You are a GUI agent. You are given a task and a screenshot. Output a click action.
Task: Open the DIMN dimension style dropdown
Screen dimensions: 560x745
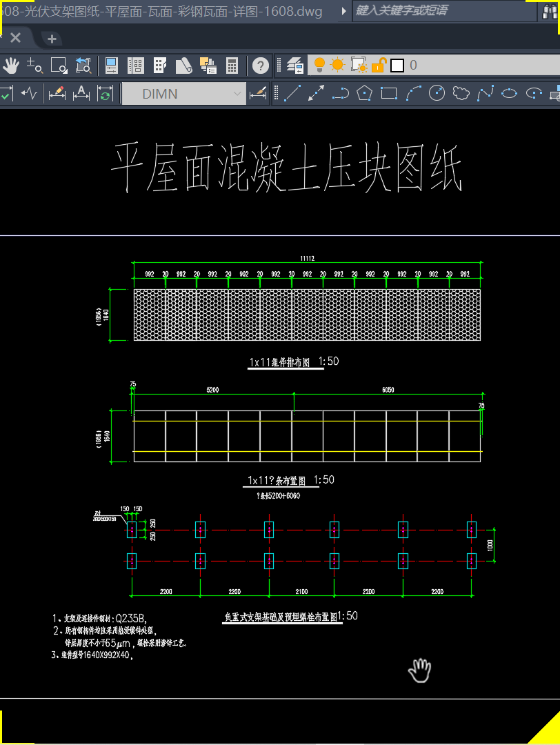pyautogui.click(x=237, y=92)
